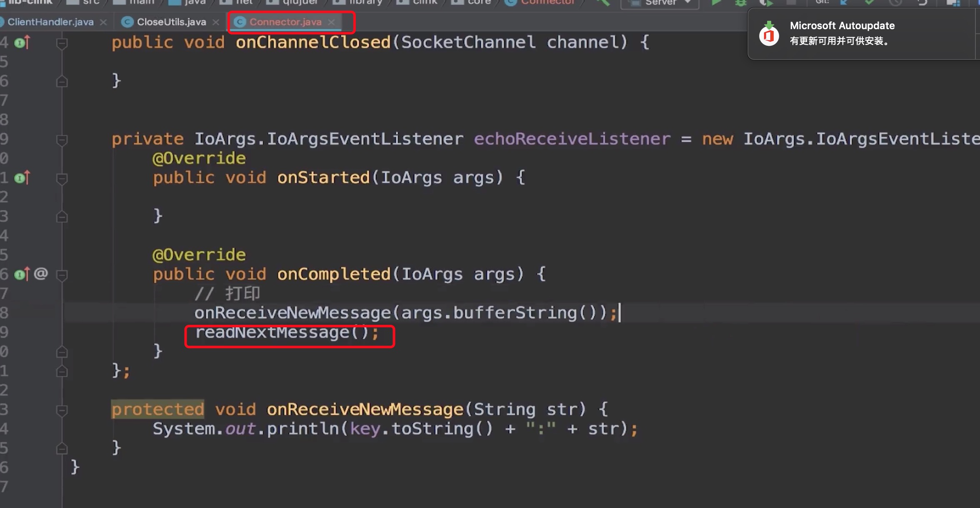
Task: Click key.toString() expression
Action: coord(422,429)
